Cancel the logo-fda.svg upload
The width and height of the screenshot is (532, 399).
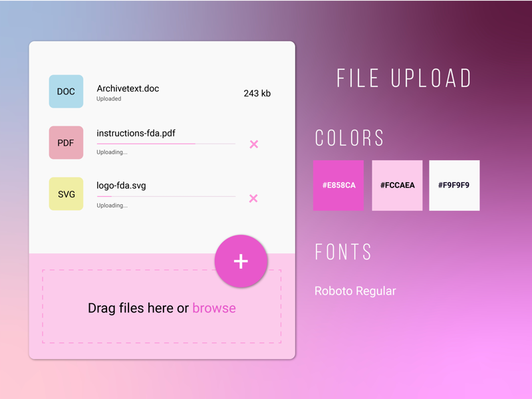pyautogui.click(x=253, y=198)
